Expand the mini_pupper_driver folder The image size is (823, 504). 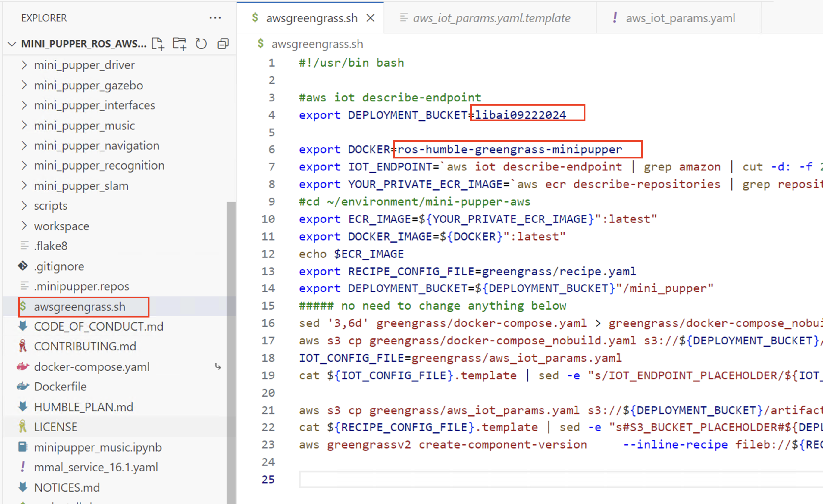click(84, 65)
